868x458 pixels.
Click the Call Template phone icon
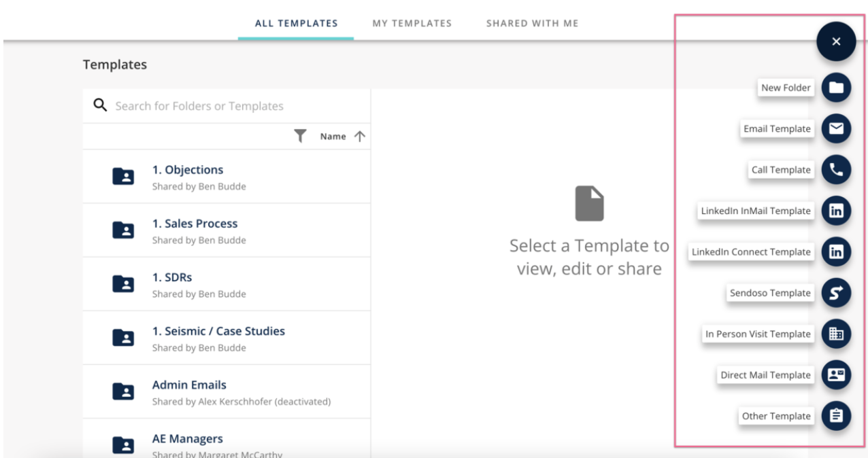pos(836,170)
